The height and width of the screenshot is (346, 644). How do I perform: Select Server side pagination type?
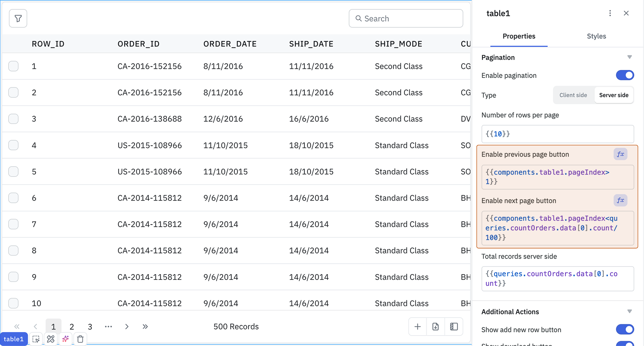tap(613, 95)
